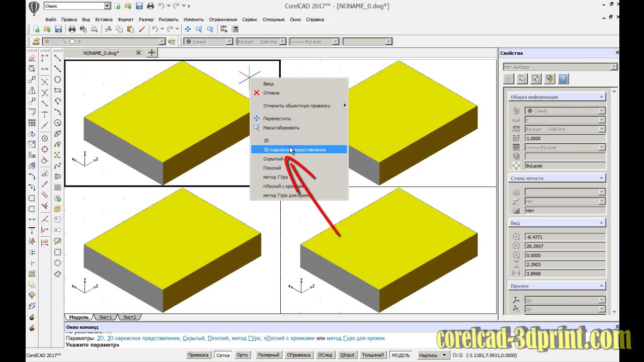Click the view value field -8.4771
The width and height of the screenshot is (644, 362).
tap(565, 237)
